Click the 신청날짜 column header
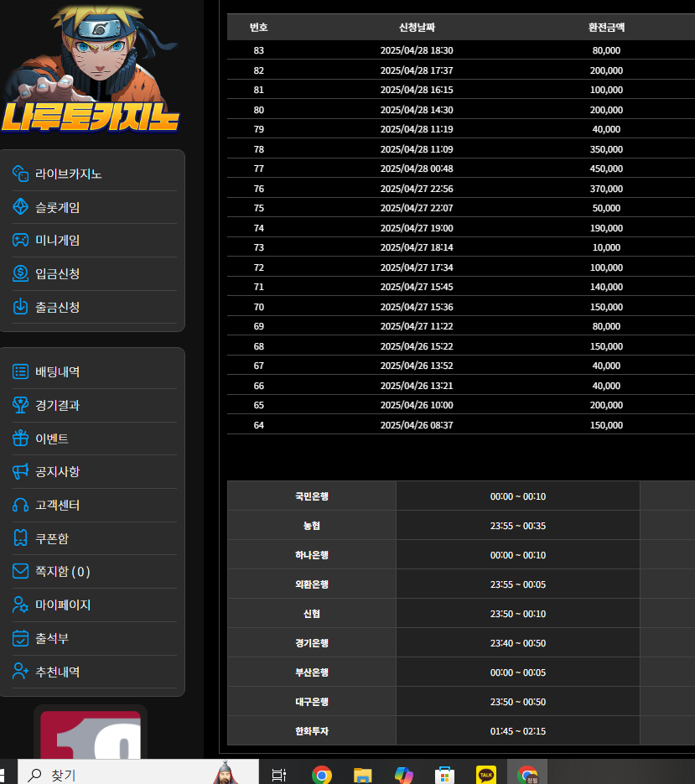Screen dimensions: 695x784 [x=417, y=28]
